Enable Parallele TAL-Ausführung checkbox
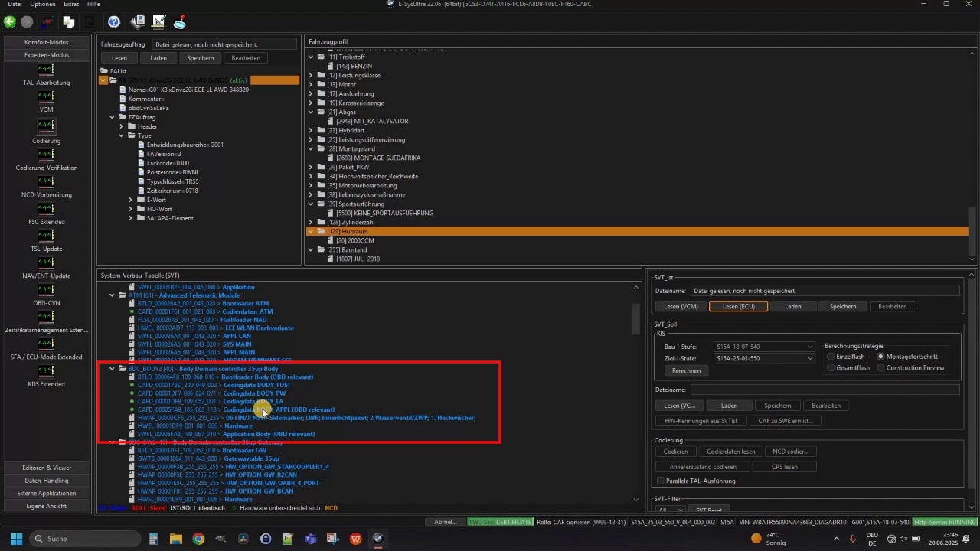Screen dimensions: 980x551 click(661, 481)
